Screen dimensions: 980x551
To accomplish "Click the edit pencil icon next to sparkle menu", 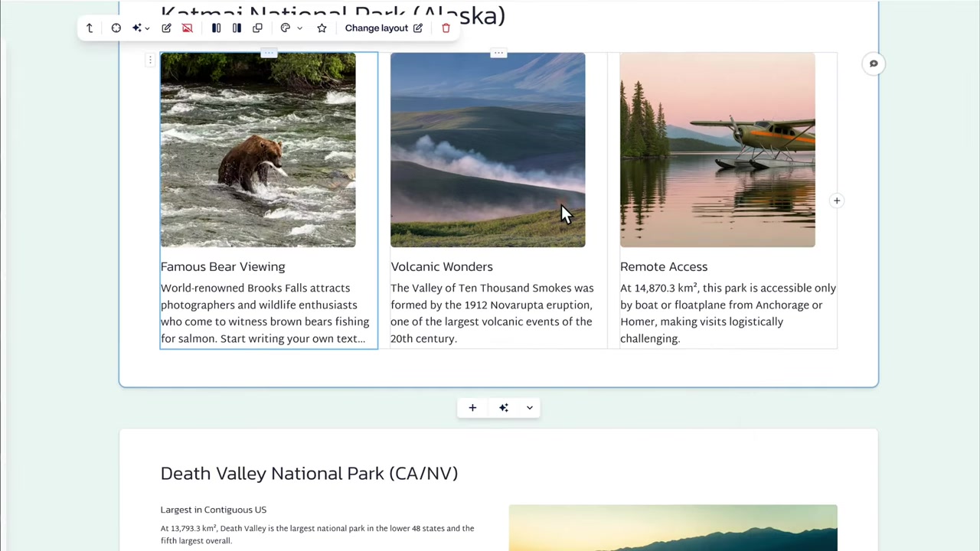I will coord(166,28).
